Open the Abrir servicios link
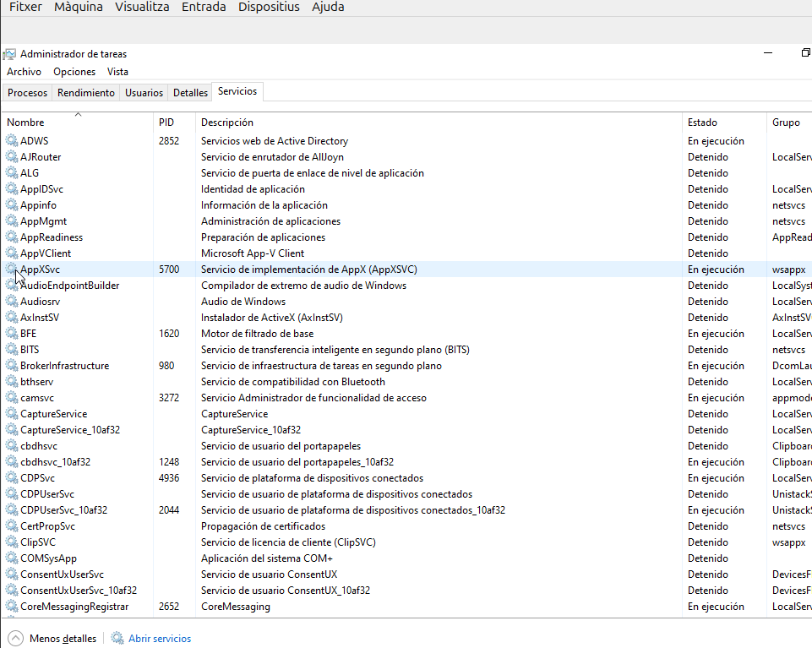This screenshot has width=812, height=648. pos(160,639)
